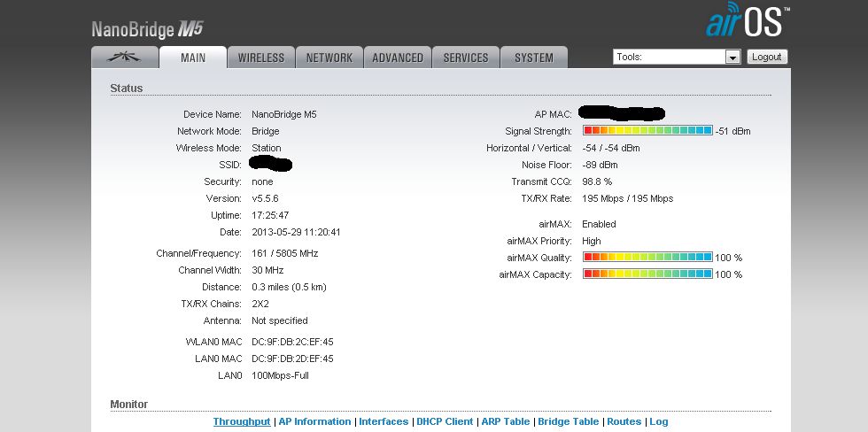The width and height of the screenshot is (868, 432).
Task: Open the Routes link
Action: [624, 421]
